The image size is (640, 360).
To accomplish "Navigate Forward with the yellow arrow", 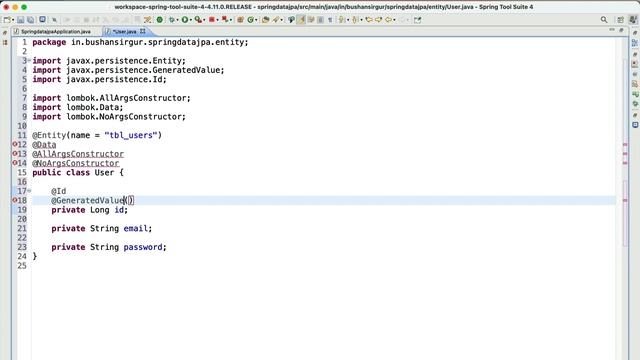I will pos(378,20).
